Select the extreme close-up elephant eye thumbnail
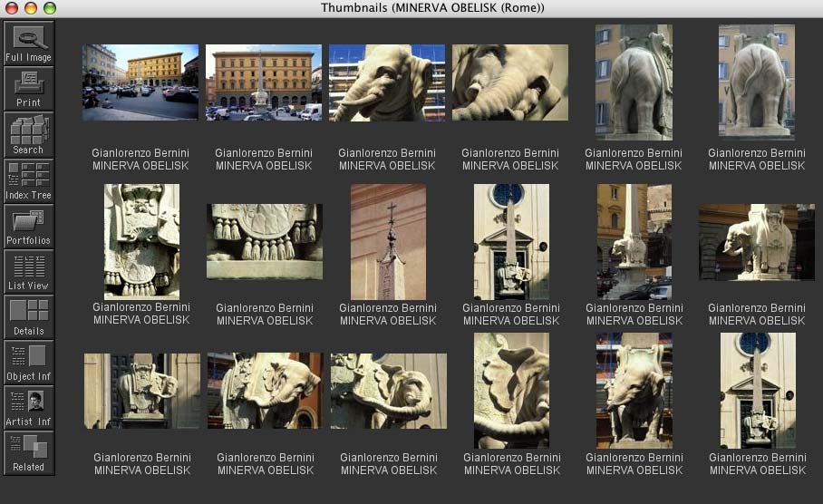The width and height of the screenshot is (823, 504). [510, 82]
